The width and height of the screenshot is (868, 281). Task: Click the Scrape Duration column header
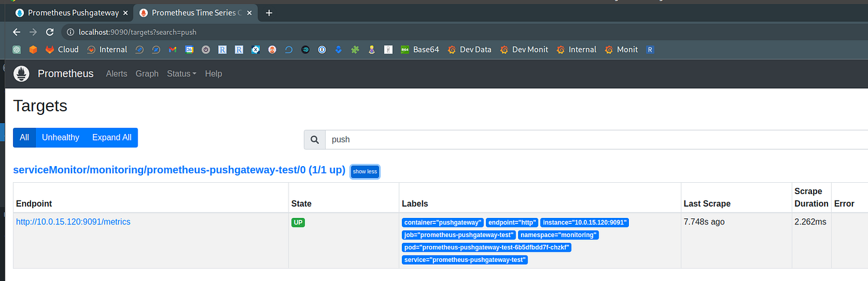[x=811, y=198]
